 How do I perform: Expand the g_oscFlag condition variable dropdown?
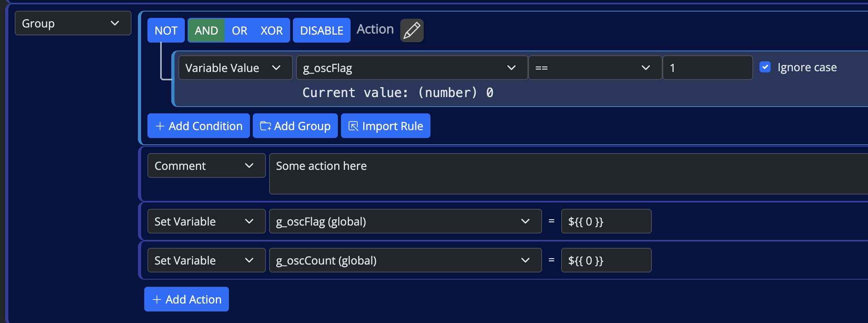411,68
